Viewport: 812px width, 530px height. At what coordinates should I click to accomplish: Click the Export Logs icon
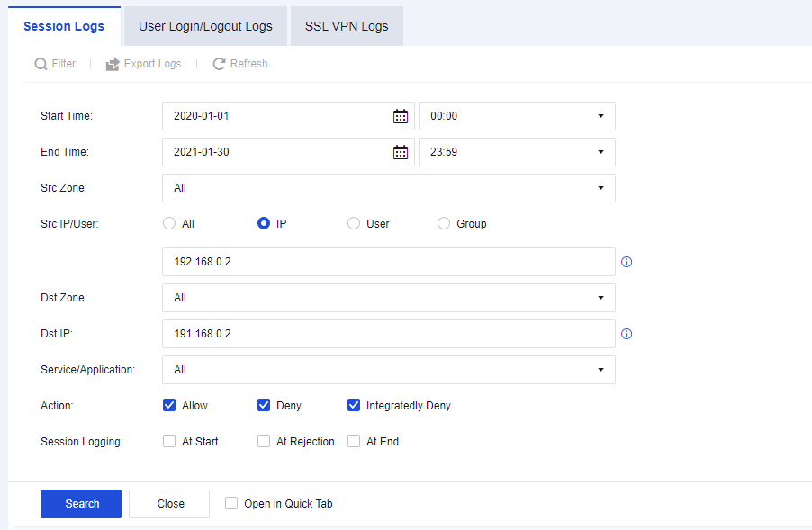113,64
